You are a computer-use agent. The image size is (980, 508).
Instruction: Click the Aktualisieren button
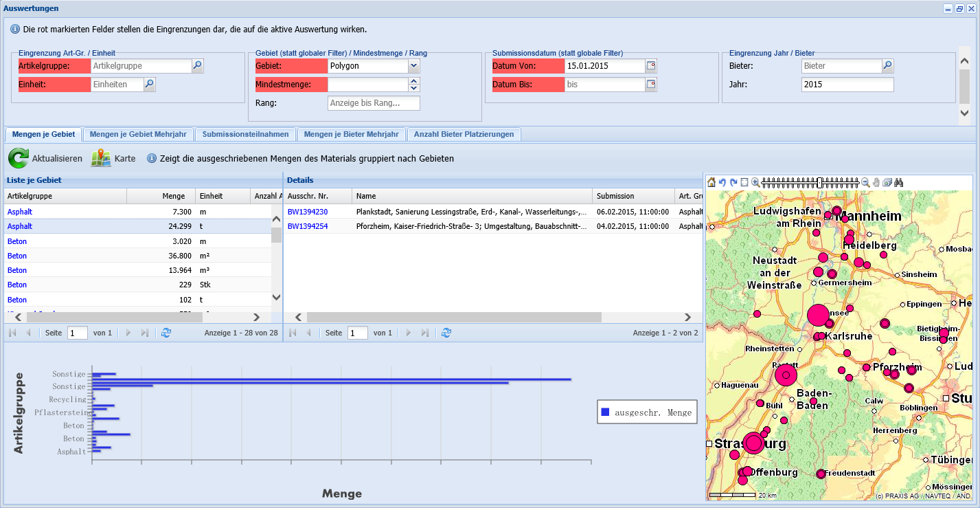coord(45,158)
